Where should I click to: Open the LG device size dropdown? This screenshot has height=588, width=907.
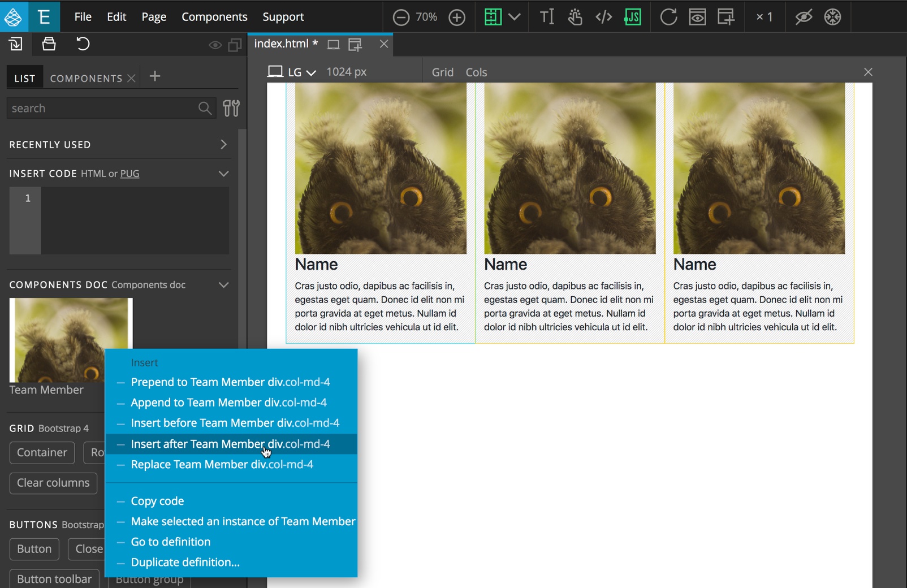(x=292, y=72)
